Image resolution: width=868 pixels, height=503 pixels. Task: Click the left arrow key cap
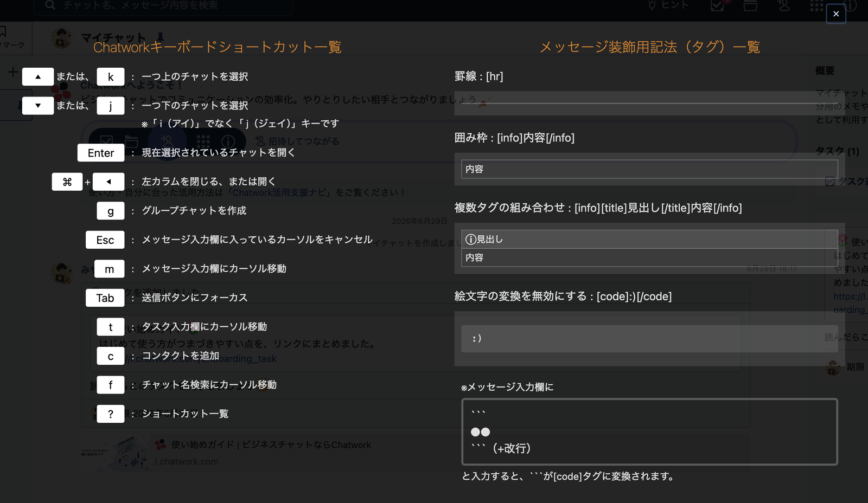coord(108,182)
